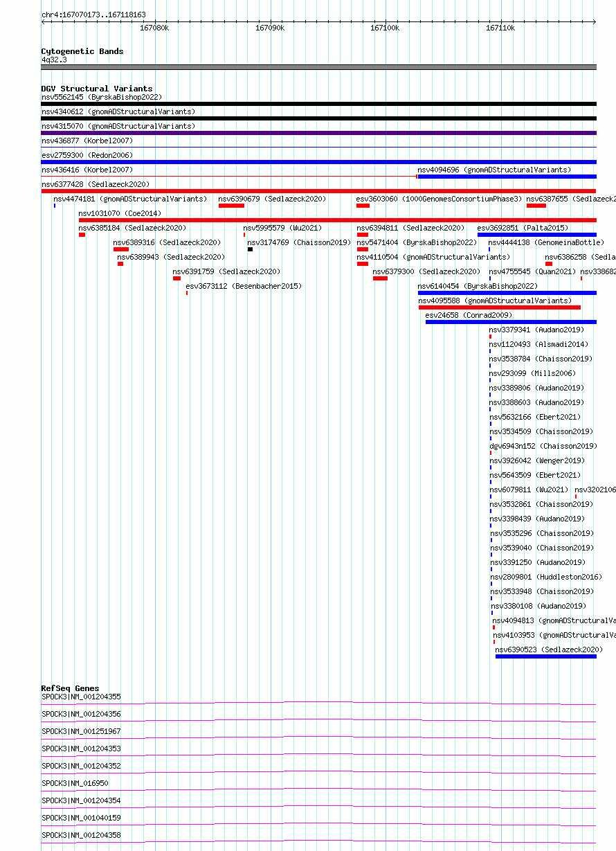616x851 pixels.
Task: Open esv3692851 (Palta2015) label
Action: point(522,228)
